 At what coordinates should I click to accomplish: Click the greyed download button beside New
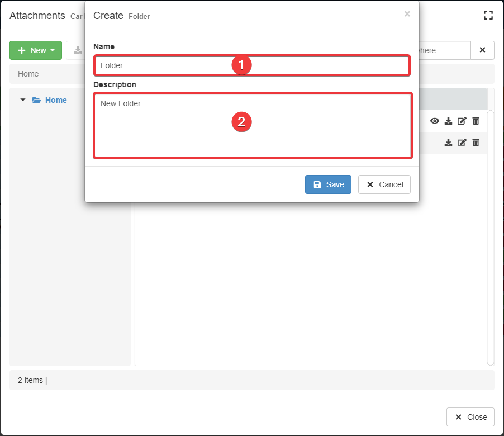76,50
